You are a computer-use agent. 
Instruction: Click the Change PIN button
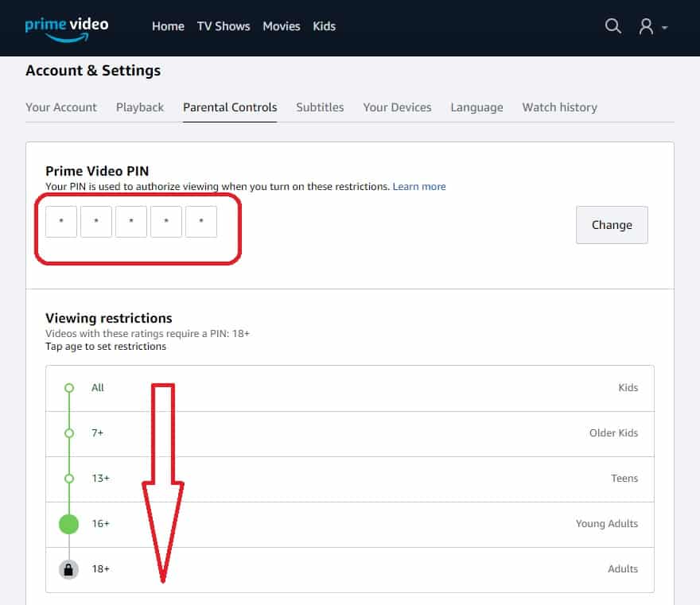click(612, 225)
